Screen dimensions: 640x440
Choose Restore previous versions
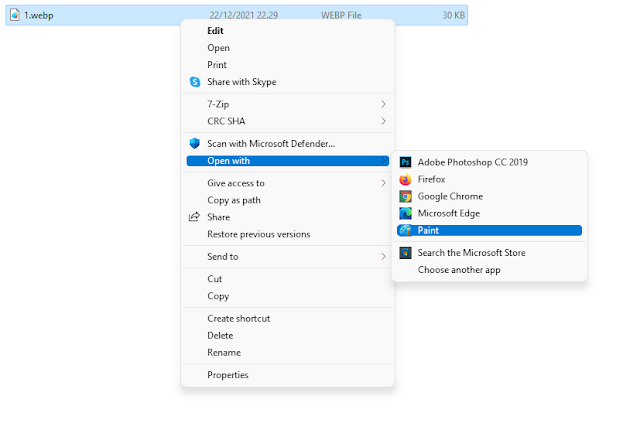click(x=288, y=234)
